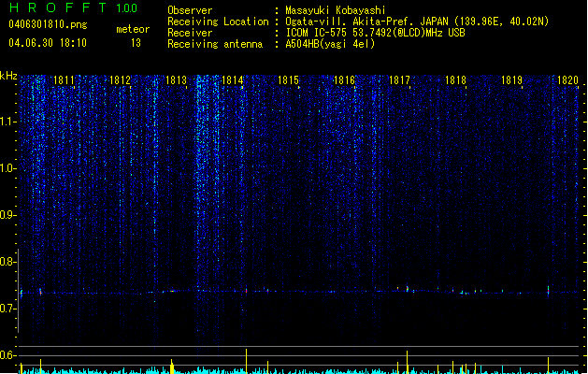
Task: Click the 1.1 frequency axis label
Action: 7,122
